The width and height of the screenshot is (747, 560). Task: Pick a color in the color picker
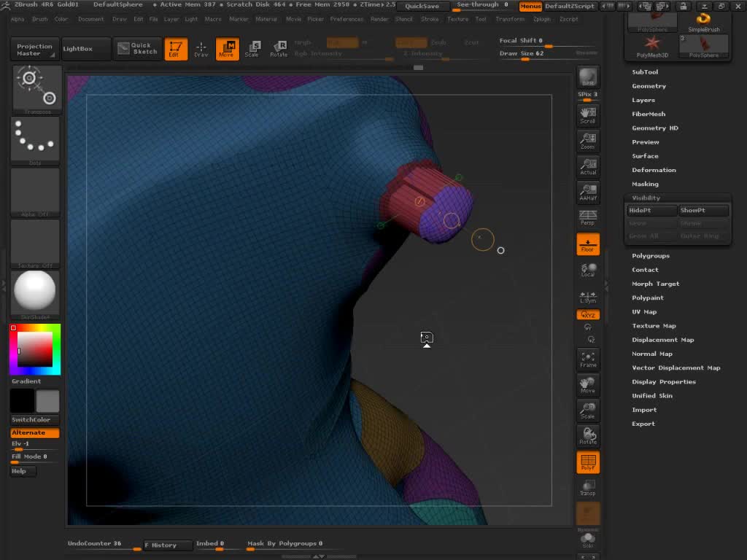(x=35, y=349)
